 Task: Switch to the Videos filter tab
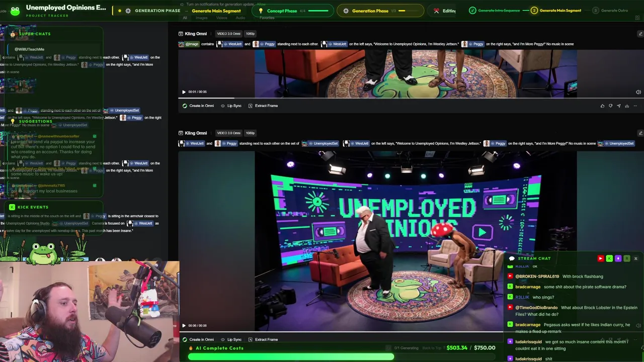coord(221,18)
